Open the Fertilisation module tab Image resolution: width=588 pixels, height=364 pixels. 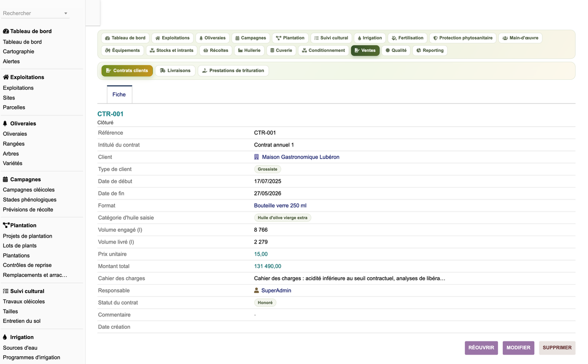click(408, 38)
